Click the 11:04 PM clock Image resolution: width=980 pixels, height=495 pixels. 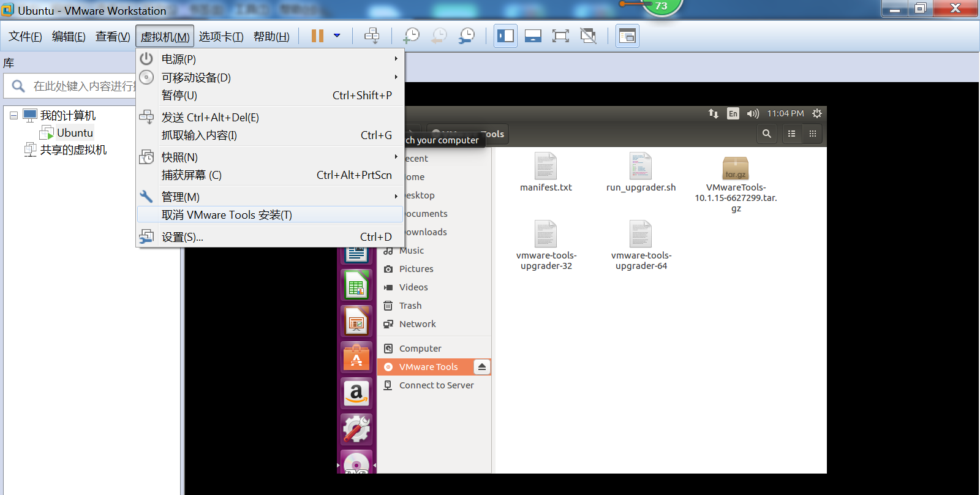tap(785, 113)
